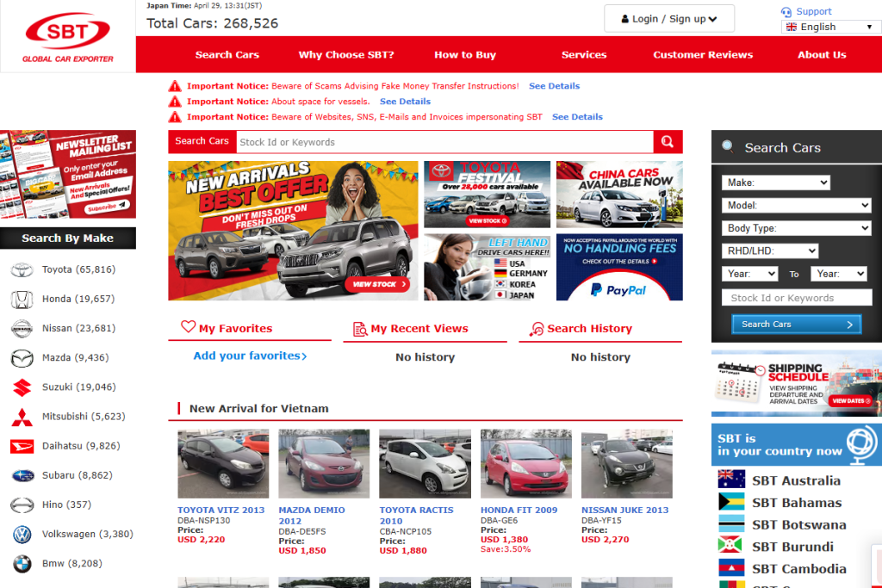Click the Hino make logo icon
Image resolution: width=882 pixels, height=588 pixels.
22,504
